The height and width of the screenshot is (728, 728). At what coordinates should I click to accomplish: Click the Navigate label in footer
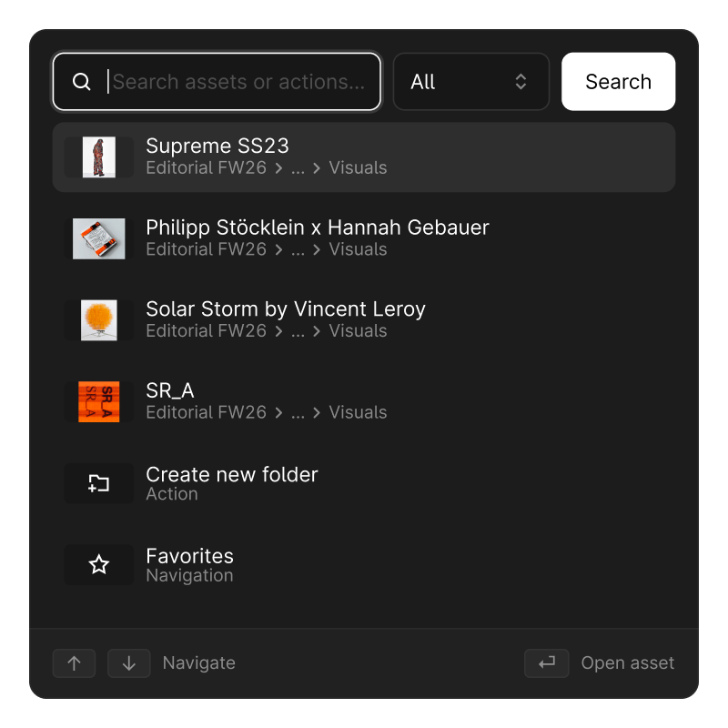tap(198, 663)
